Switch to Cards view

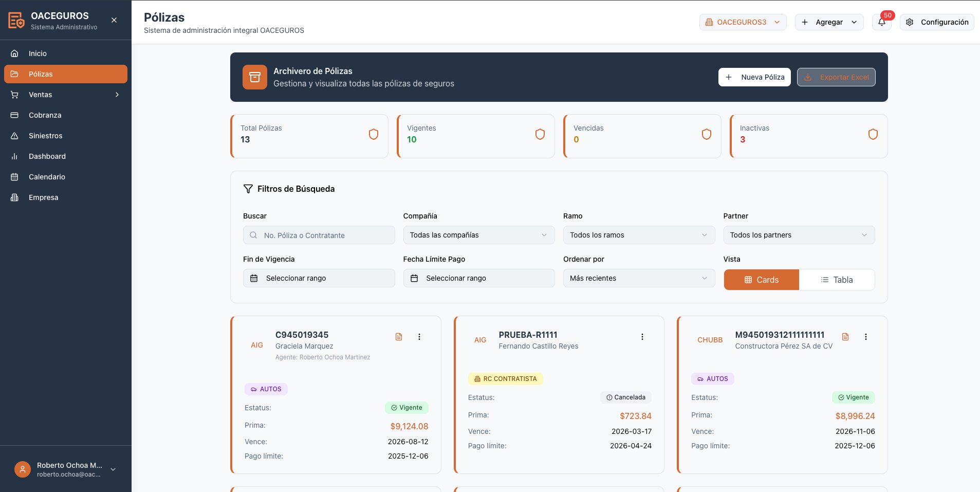tap(762, 280)
